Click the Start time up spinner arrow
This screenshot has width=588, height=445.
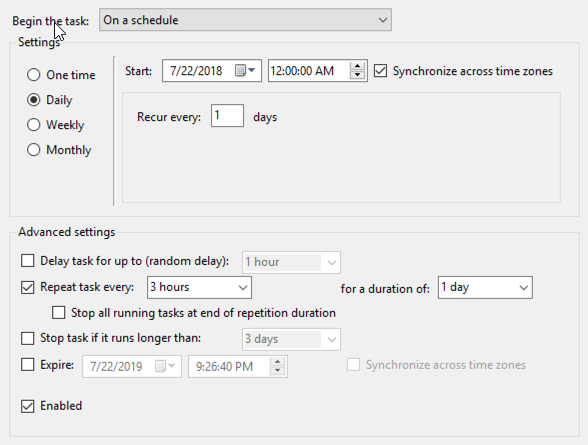pyautogui.click(x=357, y=66)
